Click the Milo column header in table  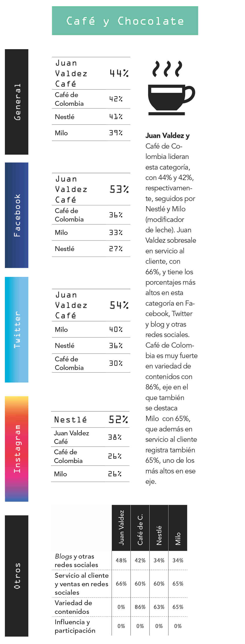click(178, 527)
